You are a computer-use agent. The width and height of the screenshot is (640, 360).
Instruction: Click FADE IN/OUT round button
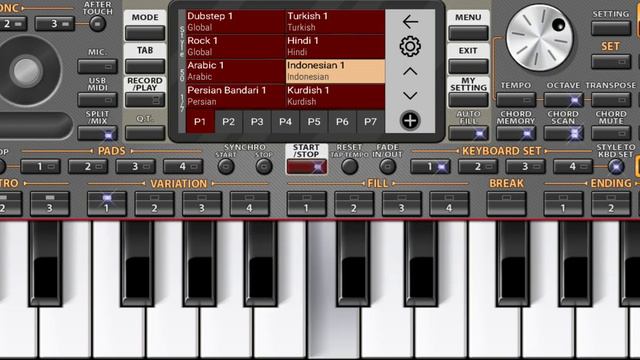(387, 167)
